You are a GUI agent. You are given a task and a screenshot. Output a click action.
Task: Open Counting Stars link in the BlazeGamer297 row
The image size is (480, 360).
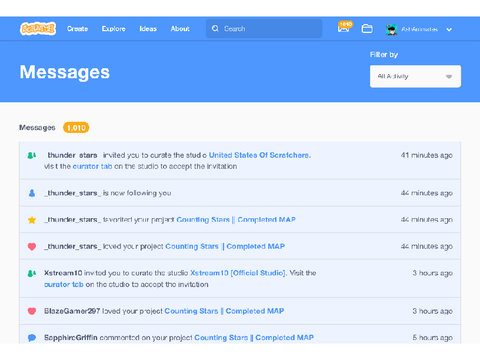[224, 311]
